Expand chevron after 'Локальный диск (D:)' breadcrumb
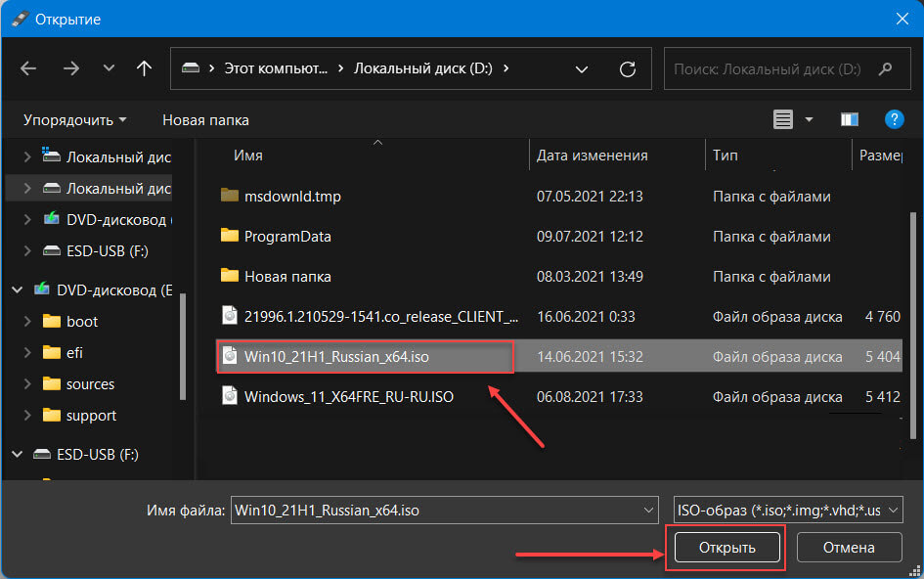Image resolution: width=924 pixels, height=579 pixels. coord(506,68)
